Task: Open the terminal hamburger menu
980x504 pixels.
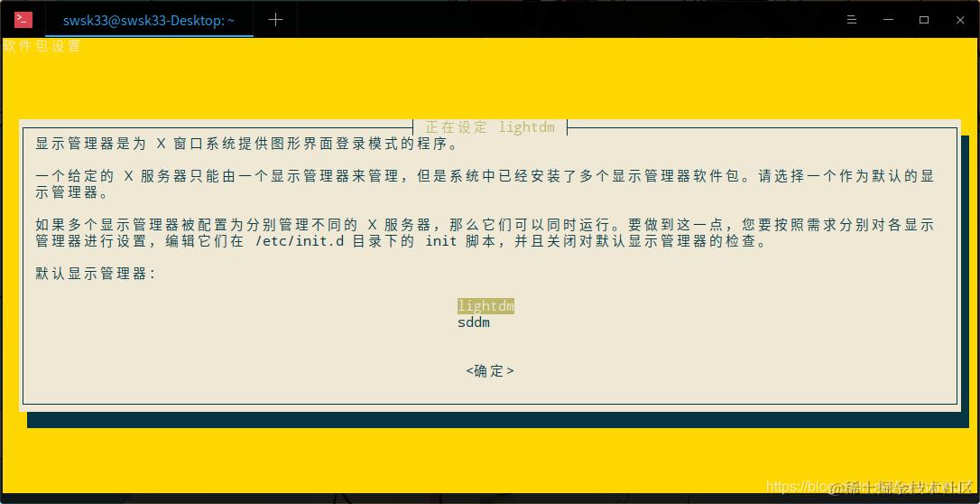Action: (851, 20)
